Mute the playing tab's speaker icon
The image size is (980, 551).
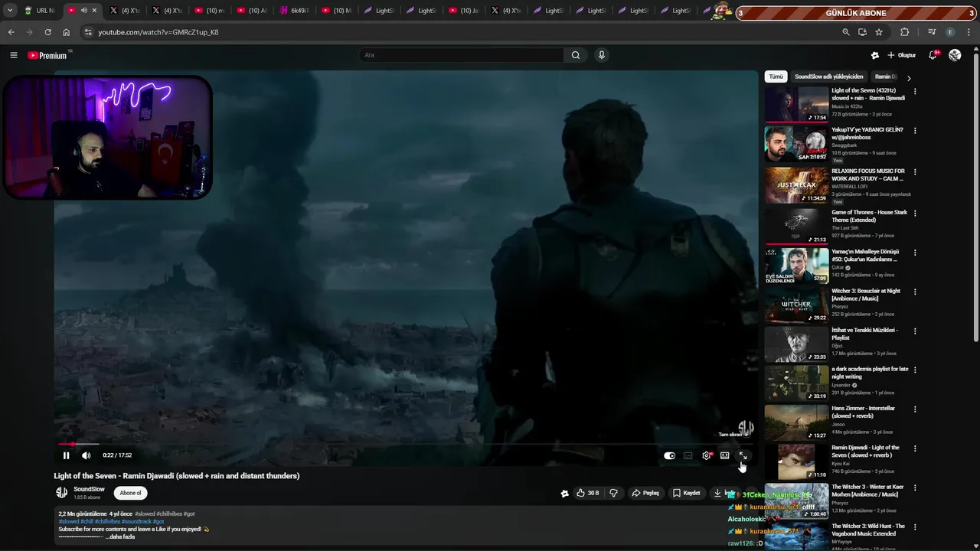coord(83,11)
